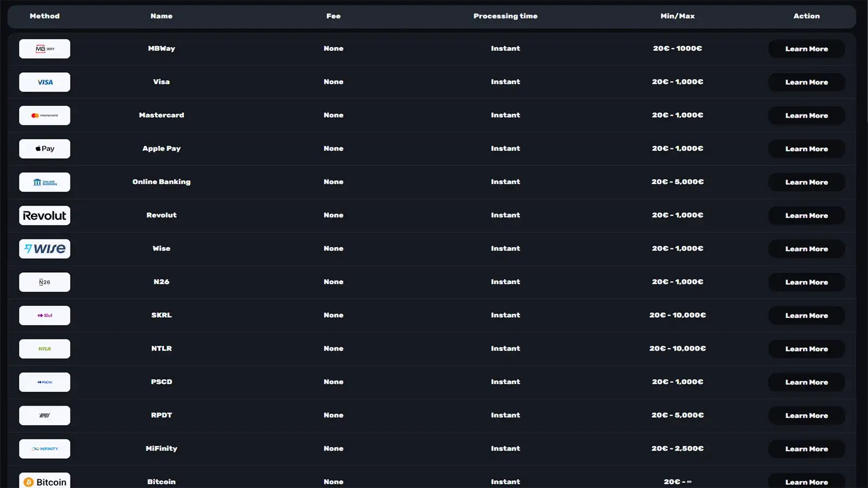Click the Skrl payment logo
Viewport: 868px width, 488px height.
pos(44,316)
